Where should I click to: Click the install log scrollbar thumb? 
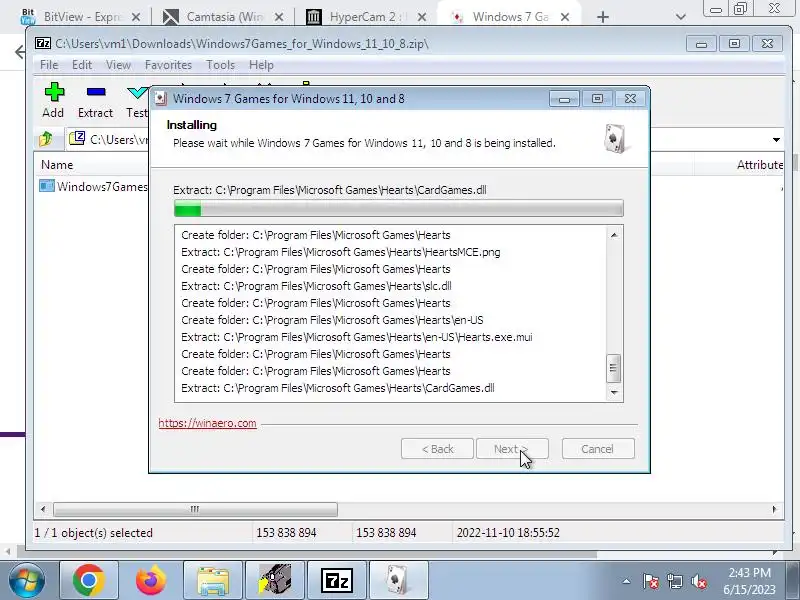(614, 368)
